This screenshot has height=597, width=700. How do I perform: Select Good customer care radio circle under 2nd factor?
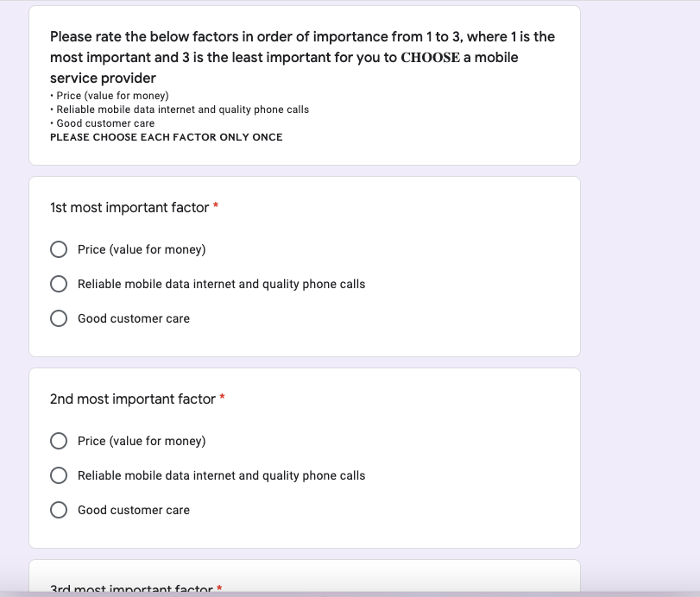[x=59, y=510]
